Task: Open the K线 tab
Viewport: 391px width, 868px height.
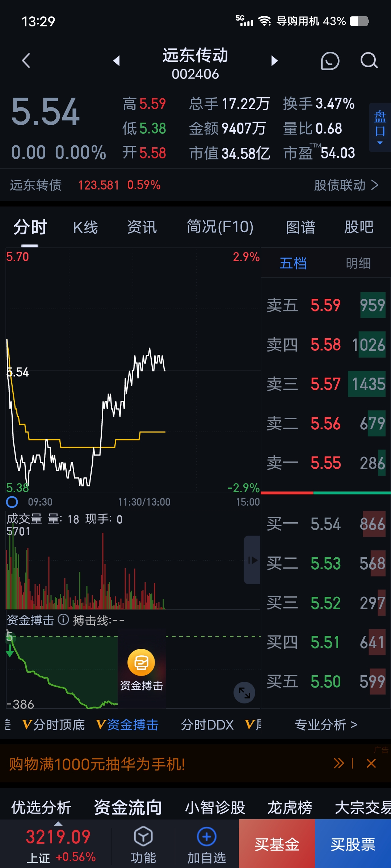Action: point(85,227)
